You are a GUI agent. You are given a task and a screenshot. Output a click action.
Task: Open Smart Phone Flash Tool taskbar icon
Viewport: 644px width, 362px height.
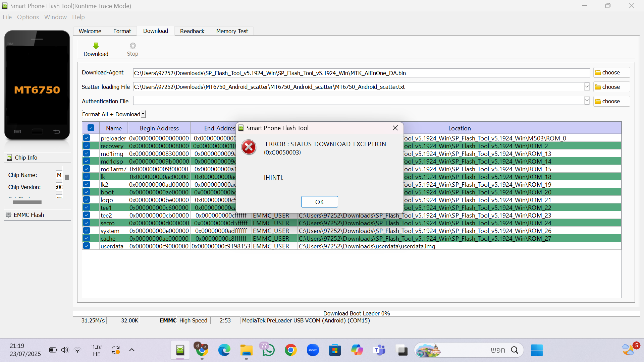point(180,350)
